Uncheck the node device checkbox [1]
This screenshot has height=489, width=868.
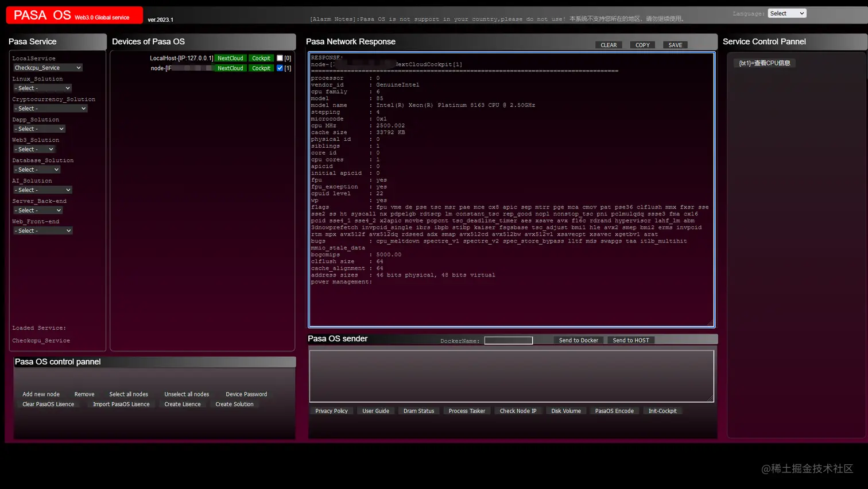pos(280,68)
